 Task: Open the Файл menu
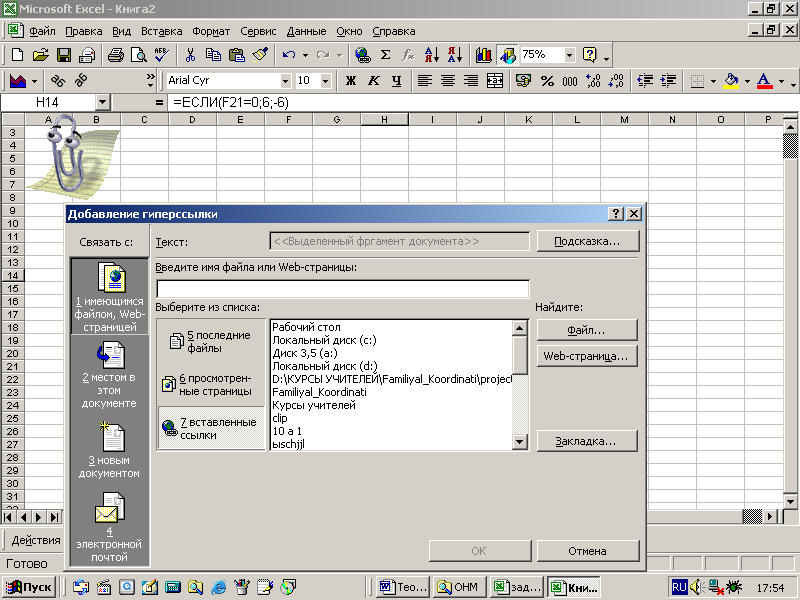(x=42, y=31)
